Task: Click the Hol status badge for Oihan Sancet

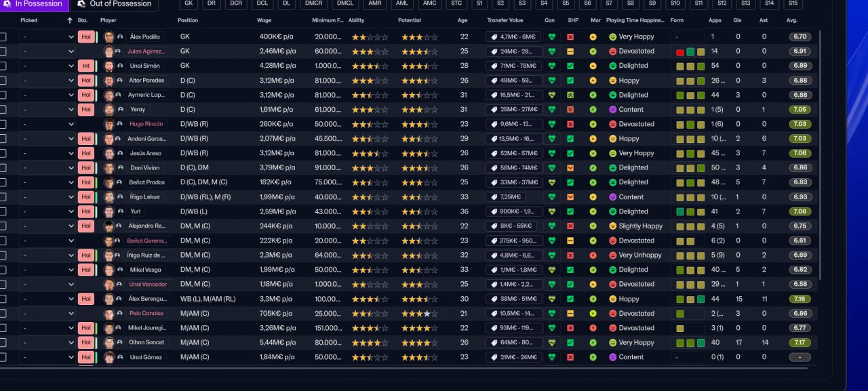Action: tap(86, 343)
